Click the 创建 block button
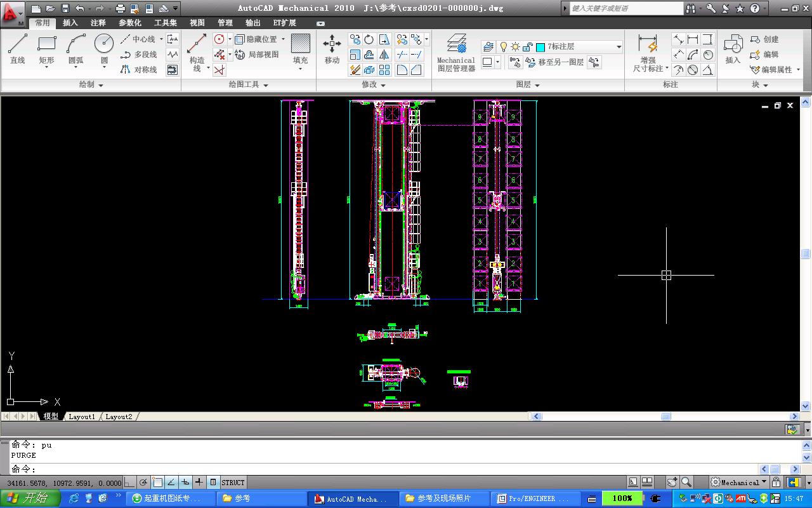812x508 pixels. [x=764, y=39]
